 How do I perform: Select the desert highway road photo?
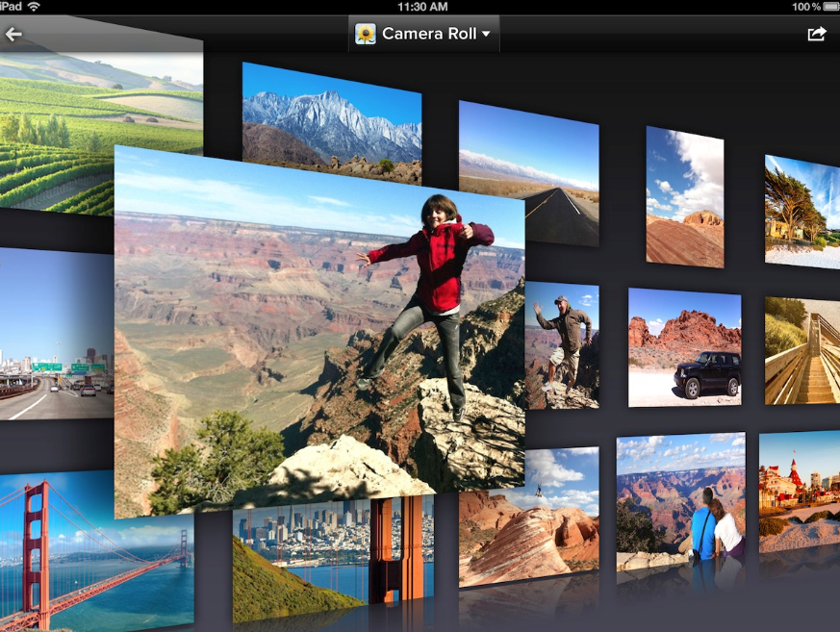[528, 171]
